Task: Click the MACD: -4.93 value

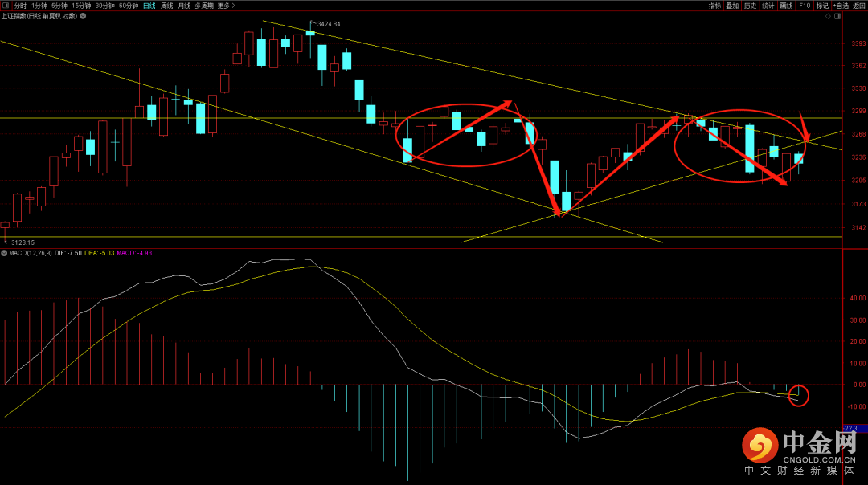Action: click(134, 253)
